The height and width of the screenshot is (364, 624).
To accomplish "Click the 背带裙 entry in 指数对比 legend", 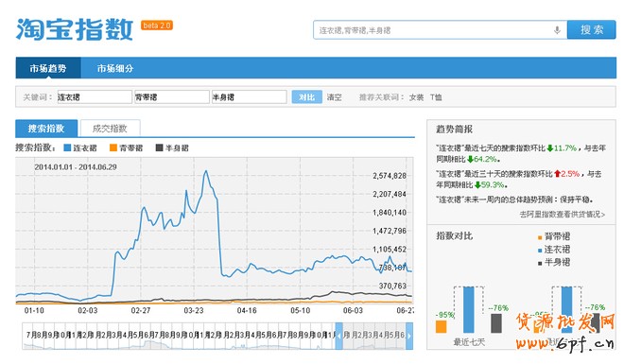I will click(554, 236).
